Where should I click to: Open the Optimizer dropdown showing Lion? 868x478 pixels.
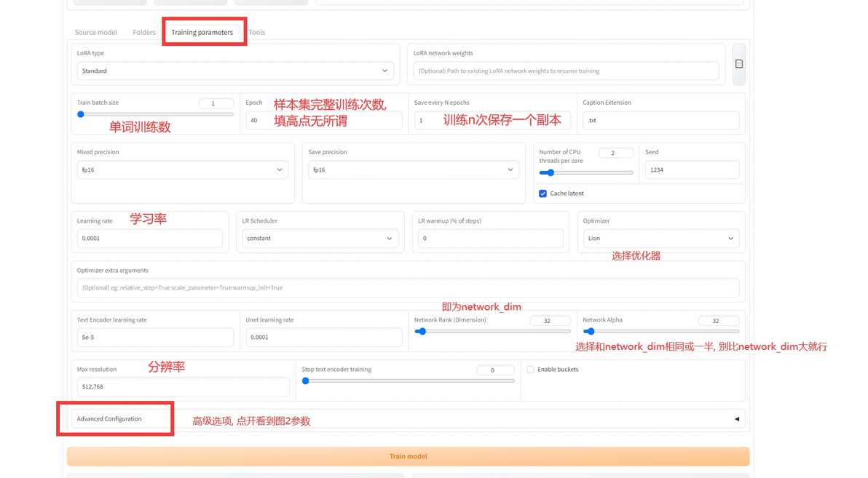coord(661,239)
